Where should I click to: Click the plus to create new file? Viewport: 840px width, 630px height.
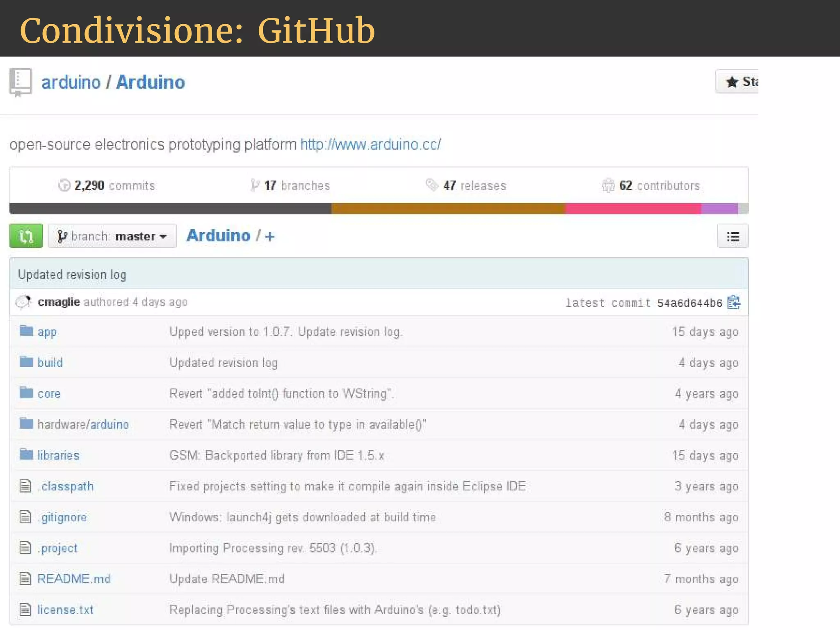click(x=269, y=237)
